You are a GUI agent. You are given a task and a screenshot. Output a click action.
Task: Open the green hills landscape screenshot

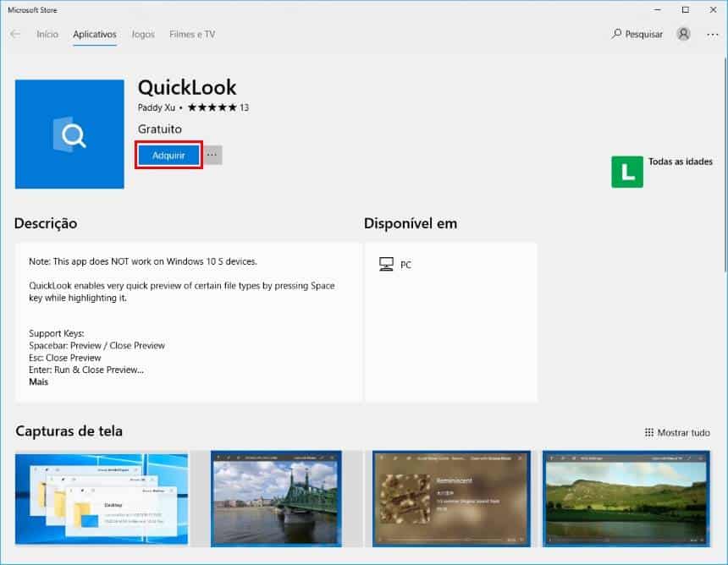tap(626, 499)
